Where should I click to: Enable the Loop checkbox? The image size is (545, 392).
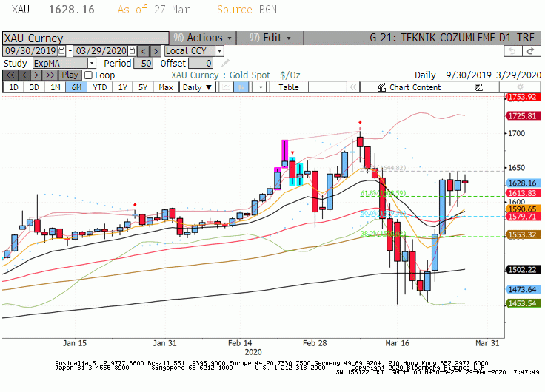(x=89, y=75)
